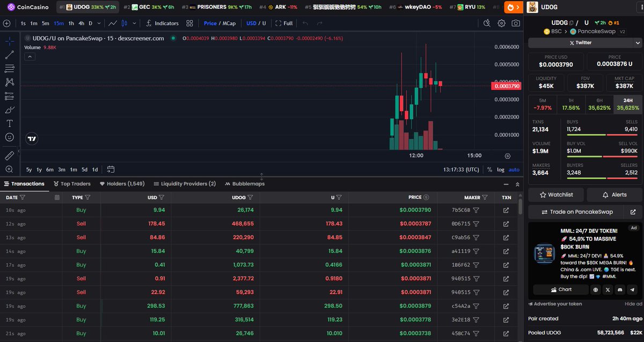The image size is (644, 342).
Task: Switch chart denomination to U
Action: pos(264,23)
